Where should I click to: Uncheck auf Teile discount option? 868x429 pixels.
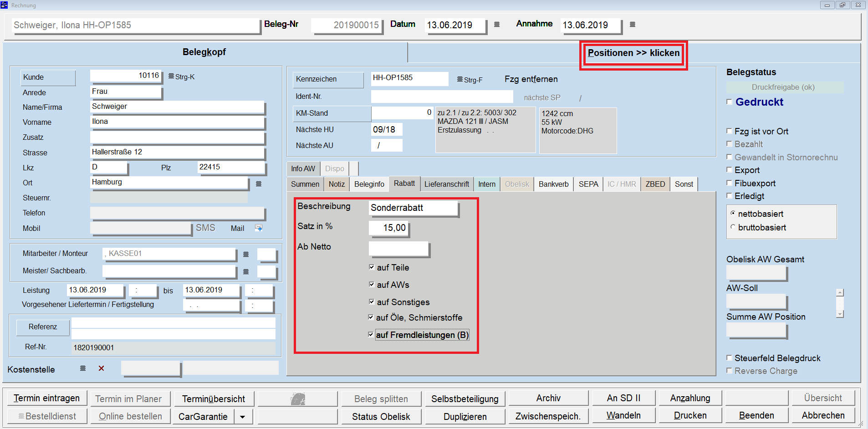tap(372, 267)
